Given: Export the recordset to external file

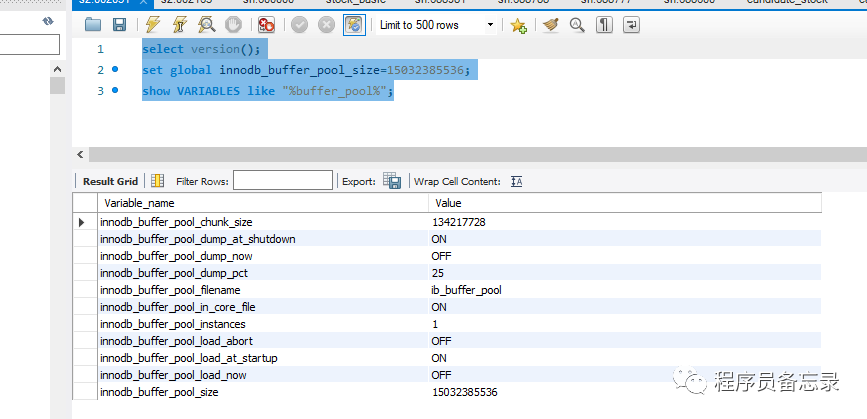Looking at the screenshot, I should [x=392, y=181].
